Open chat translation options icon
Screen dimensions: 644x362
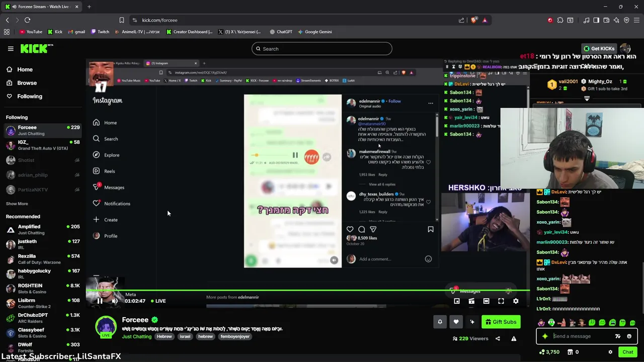click(618, 336)
